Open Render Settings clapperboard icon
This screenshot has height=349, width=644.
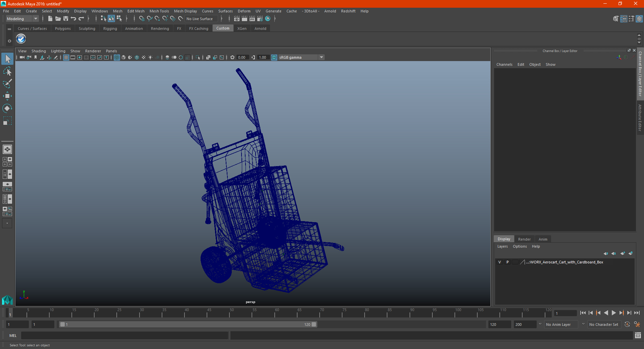point(260,19)
